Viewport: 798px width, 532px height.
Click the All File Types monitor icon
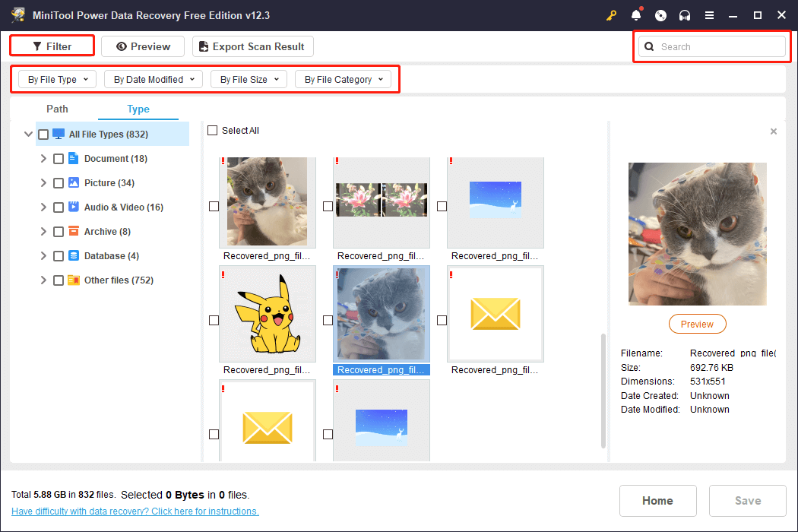(x=59, y=134)
